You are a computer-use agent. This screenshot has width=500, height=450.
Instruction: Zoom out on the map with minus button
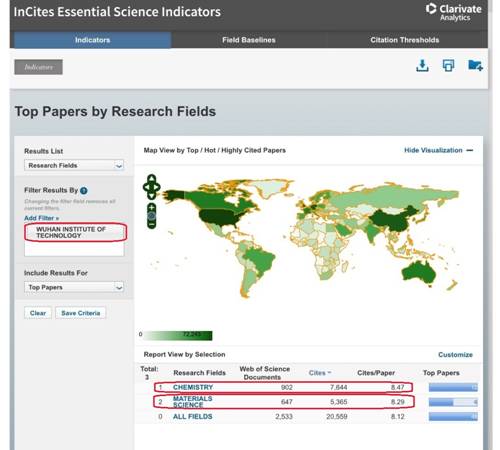151,225
